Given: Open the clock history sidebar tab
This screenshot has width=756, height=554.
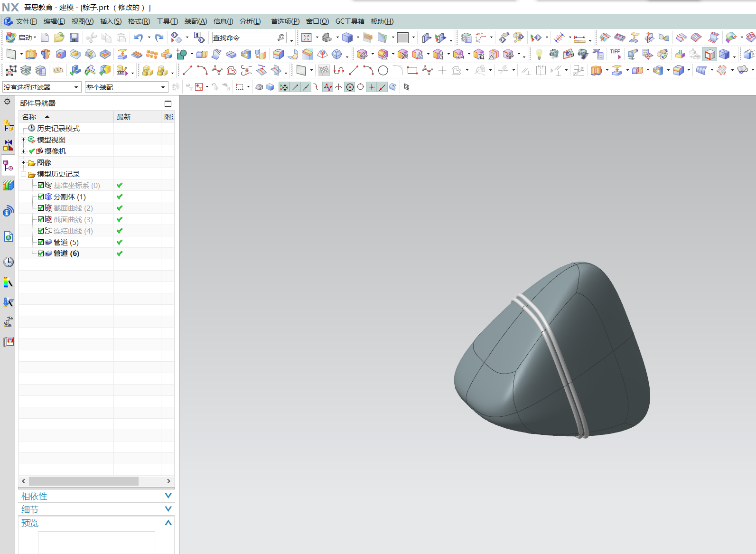Looking at the screenshot, I should point(8,262).
